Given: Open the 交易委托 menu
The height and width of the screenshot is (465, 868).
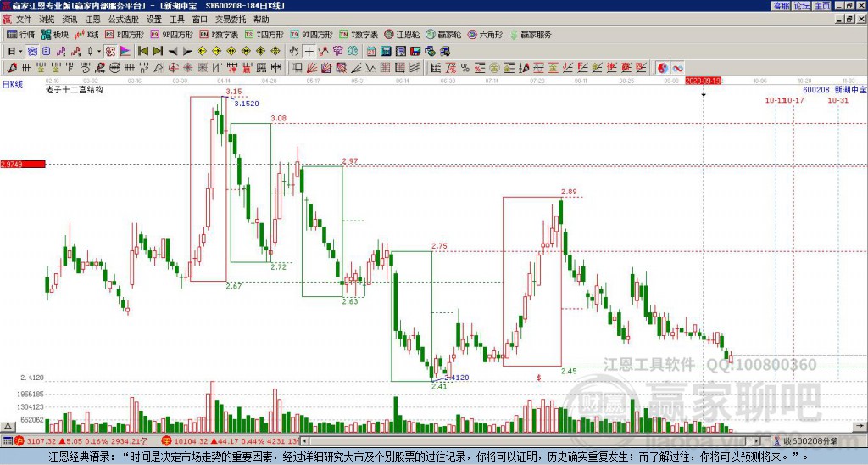Looking at the screenshot, I should (x=231, y=20).
